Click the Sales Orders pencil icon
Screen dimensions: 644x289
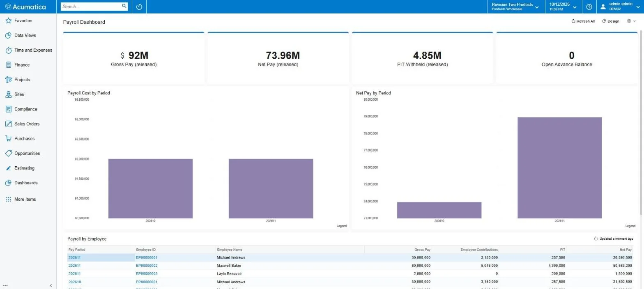(8, 124)
